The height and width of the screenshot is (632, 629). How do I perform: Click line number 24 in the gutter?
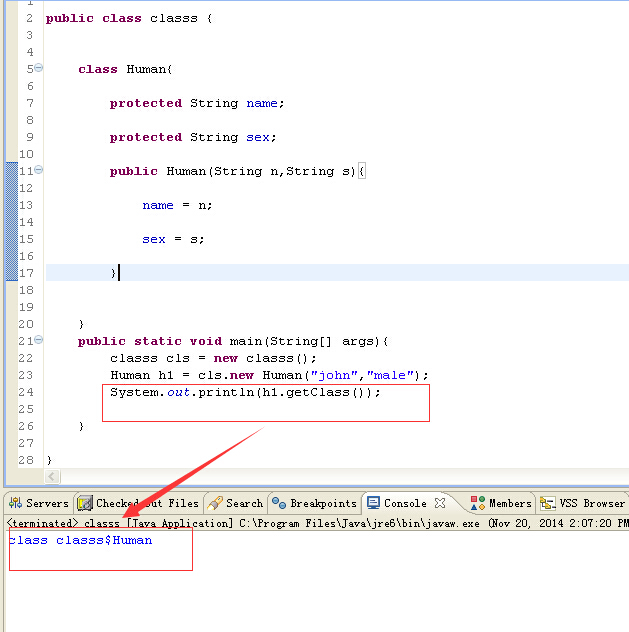point(26,392)
